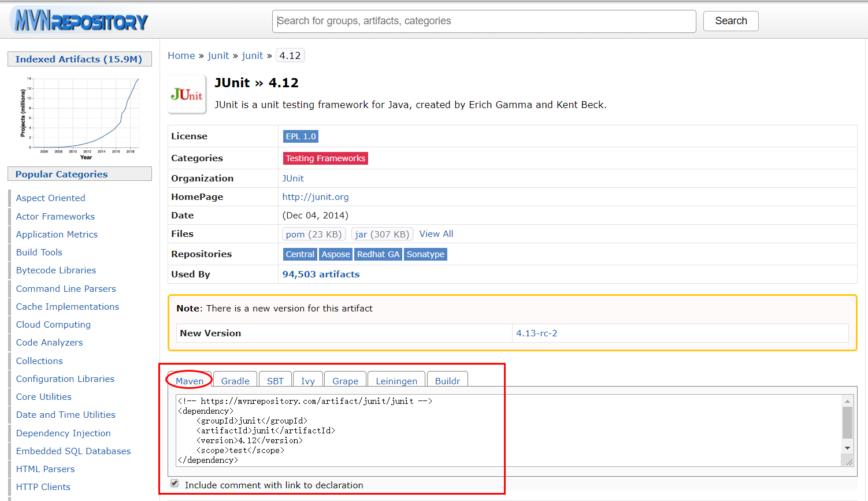Screen dimensions: 868x501
Task: Switch to the Grape tab
Action: (346, 381)
